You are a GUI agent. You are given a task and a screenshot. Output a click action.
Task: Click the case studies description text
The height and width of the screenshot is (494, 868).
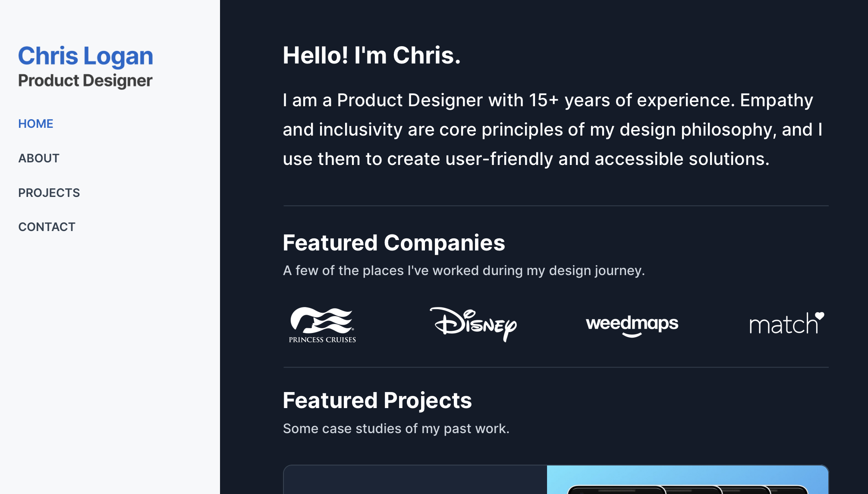pos(396,428)
